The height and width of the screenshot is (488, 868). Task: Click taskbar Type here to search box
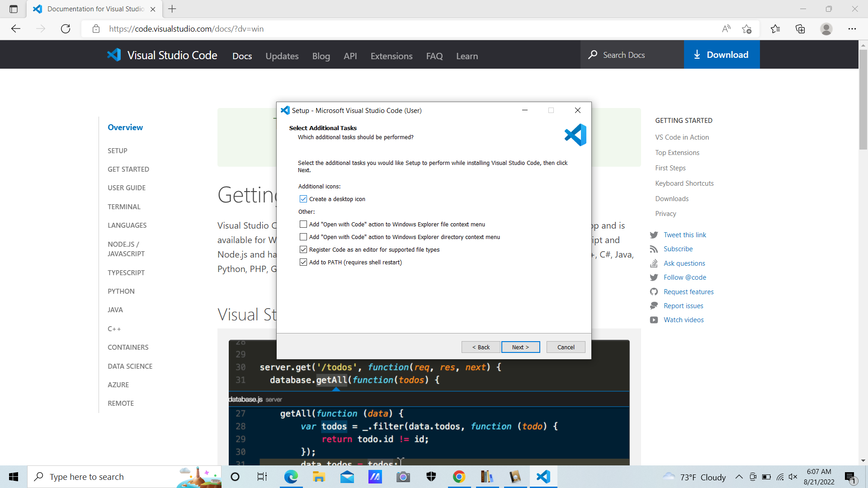(x=124, y=477)
